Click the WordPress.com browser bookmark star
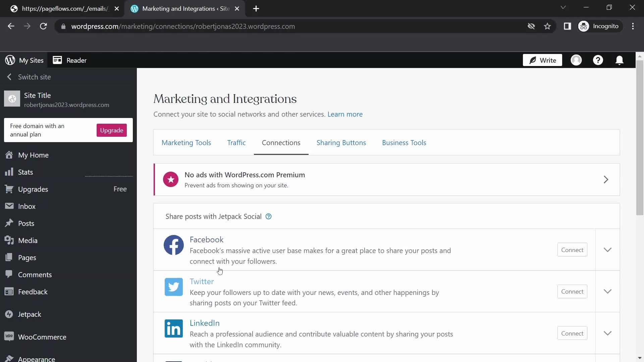 548,26
